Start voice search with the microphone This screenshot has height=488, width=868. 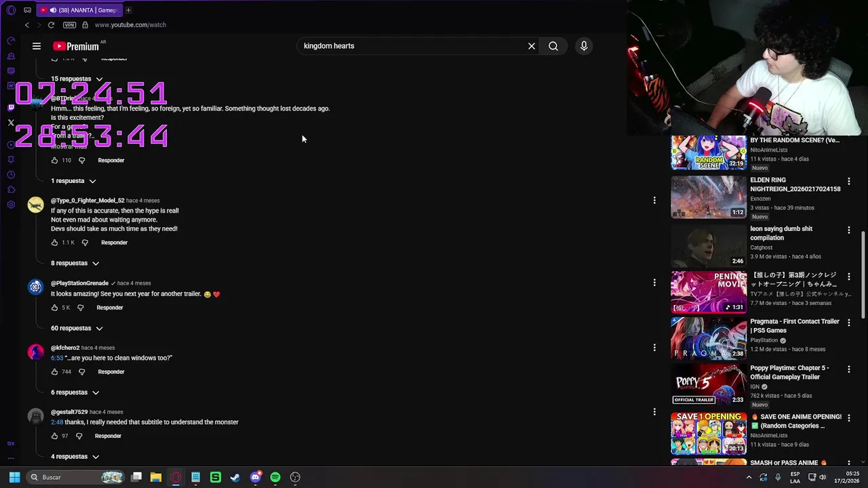pos(584,46)
